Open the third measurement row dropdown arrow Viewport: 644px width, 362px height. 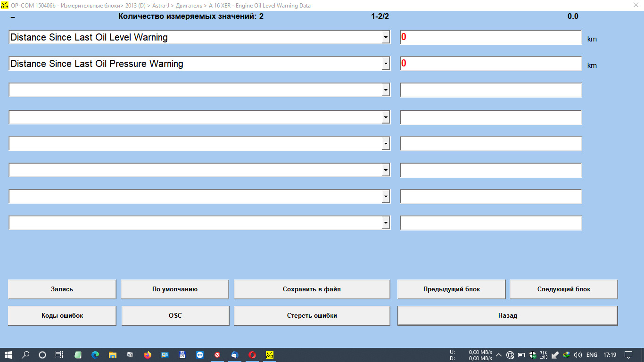[x=386, y=90]
